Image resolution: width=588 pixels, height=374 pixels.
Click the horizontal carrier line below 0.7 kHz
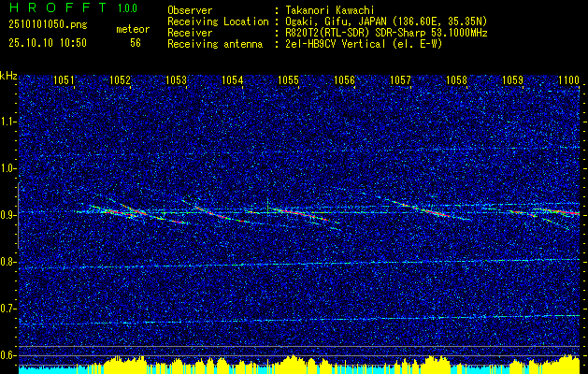(x=300, y=320)
